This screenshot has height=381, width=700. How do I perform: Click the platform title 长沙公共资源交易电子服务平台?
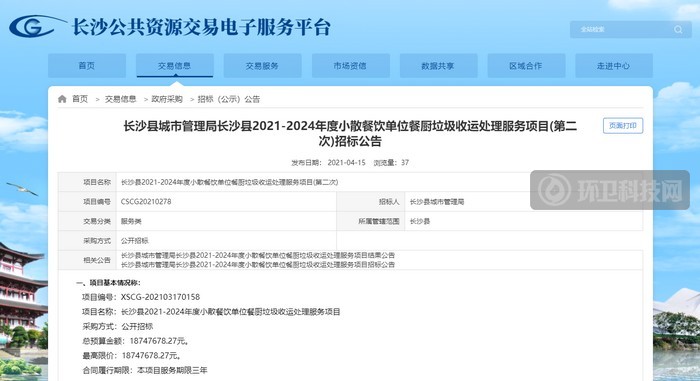coord(201,27)
